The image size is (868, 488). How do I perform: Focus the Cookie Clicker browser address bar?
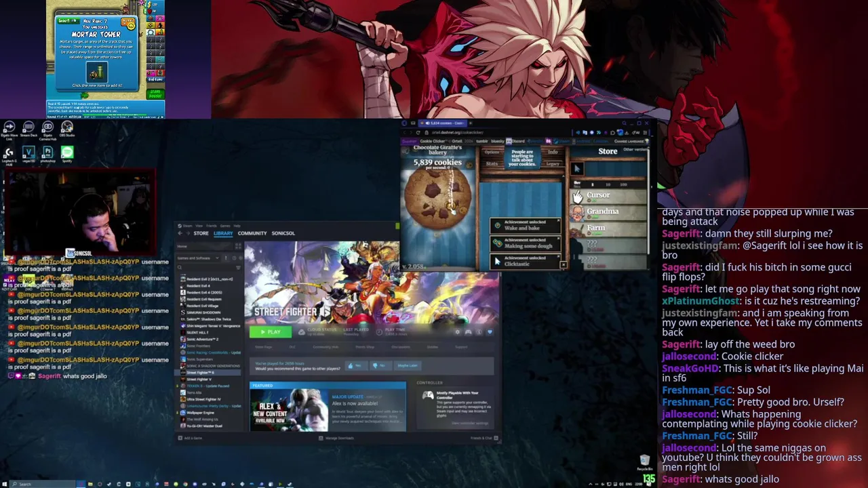pos(457,133)
